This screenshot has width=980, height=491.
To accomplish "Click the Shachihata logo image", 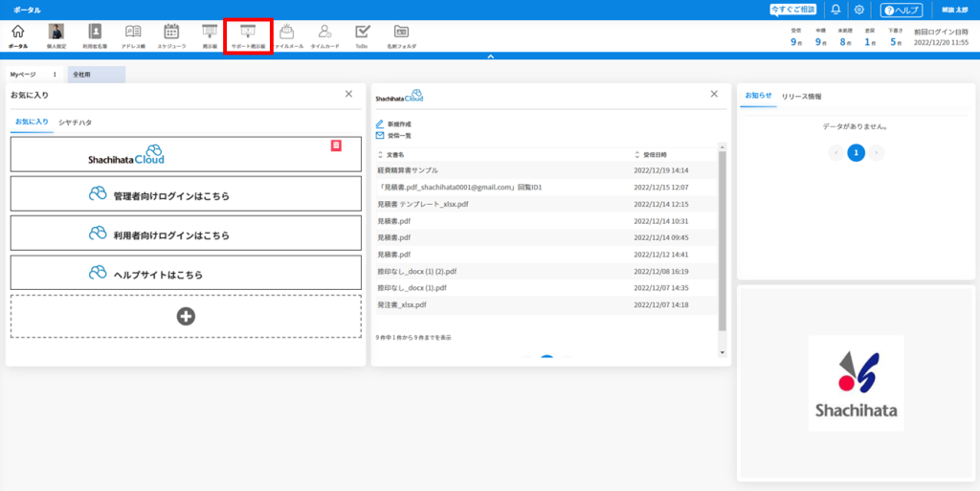I will click(856, 383).
